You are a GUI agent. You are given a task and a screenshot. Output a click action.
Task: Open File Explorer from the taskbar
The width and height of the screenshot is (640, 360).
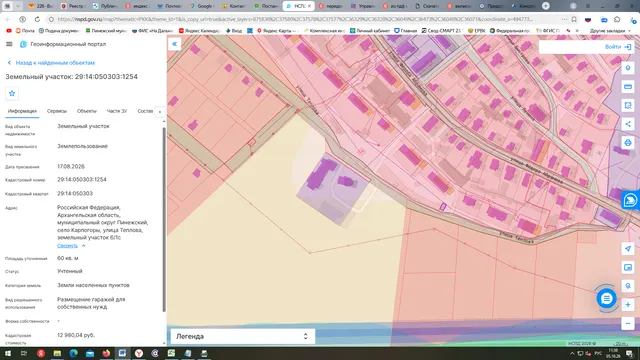click(x=57, y=353)
